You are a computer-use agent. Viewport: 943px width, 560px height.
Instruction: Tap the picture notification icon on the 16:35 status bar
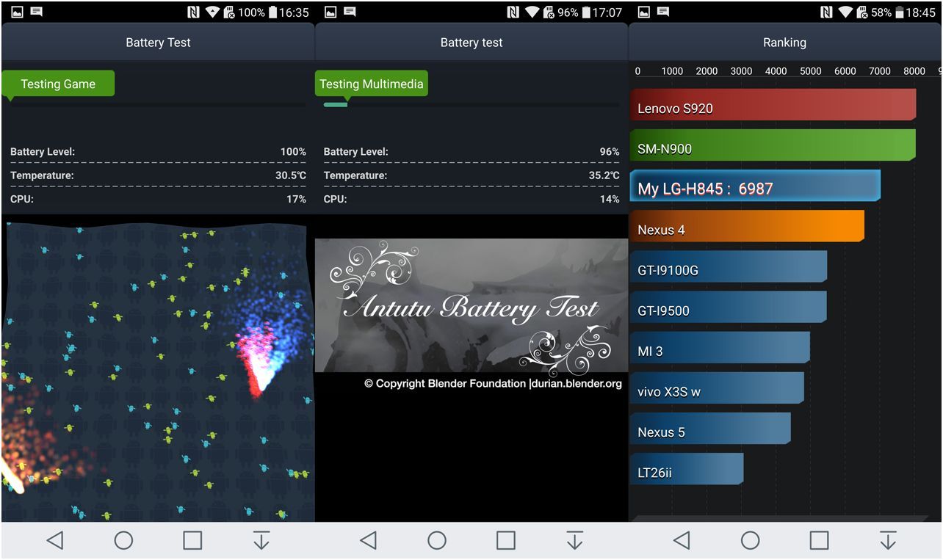[x=17, y=12]
